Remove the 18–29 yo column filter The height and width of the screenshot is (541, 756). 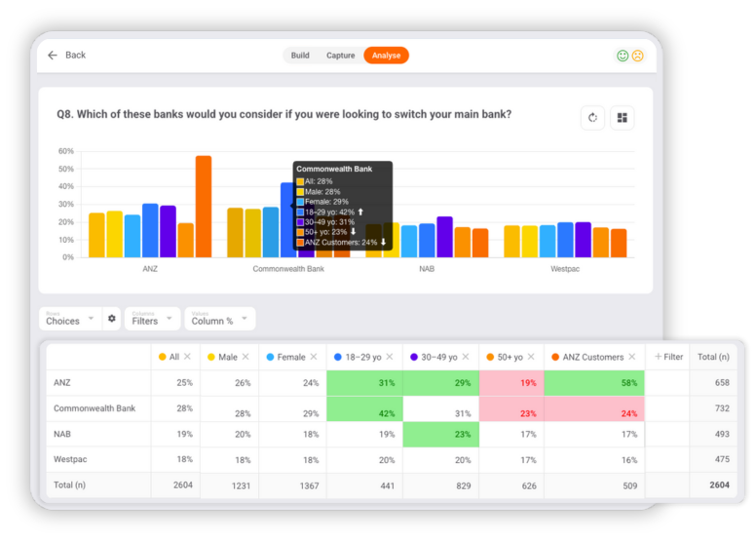point(391,358)
